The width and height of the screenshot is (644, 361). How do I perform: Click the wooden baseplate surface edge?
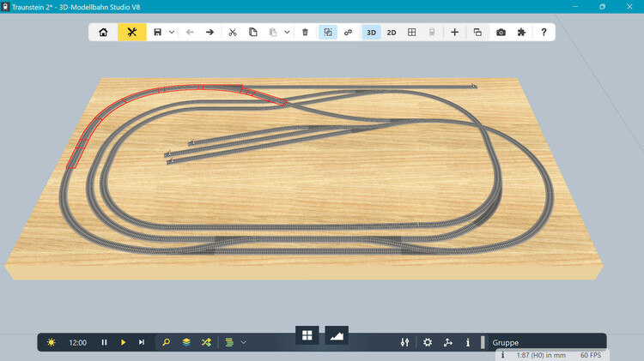tap(303, 273)
